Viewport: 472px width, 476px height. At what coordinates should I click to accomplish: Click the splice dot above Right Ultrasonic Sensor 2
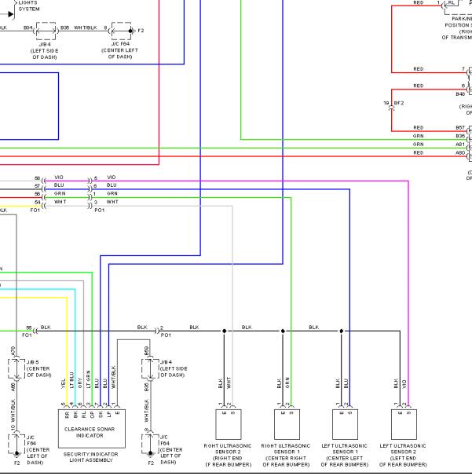click(x=225, y=331)
